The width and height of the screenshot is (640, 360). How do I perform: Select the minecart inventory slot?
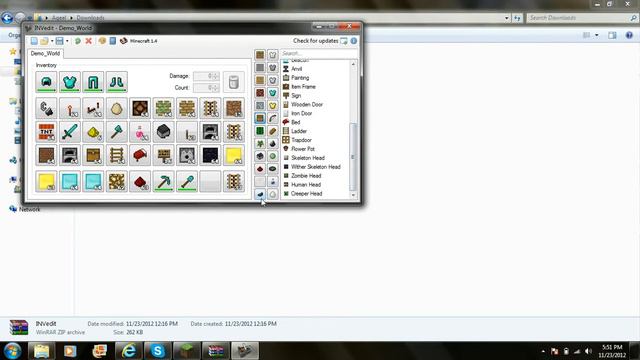164,132
